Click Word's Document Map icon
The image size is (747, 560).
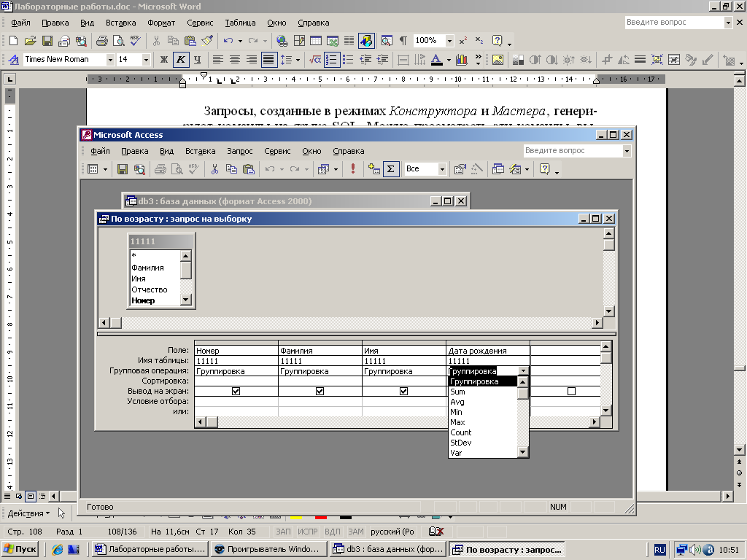[x=387, y=41]
